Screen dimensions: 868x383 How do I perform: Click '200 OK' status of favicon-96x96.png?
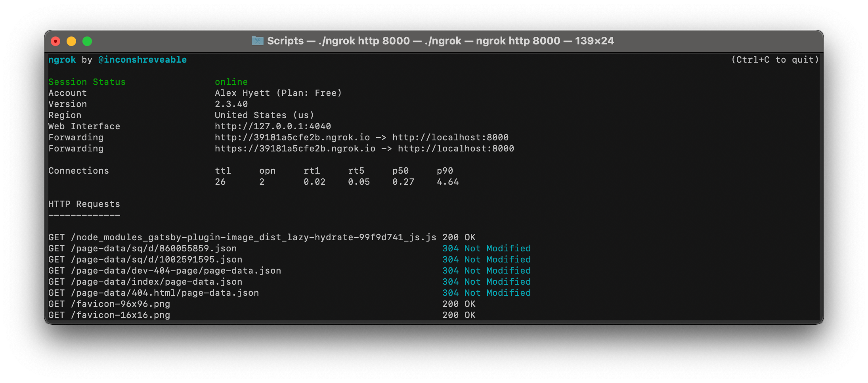459,304
